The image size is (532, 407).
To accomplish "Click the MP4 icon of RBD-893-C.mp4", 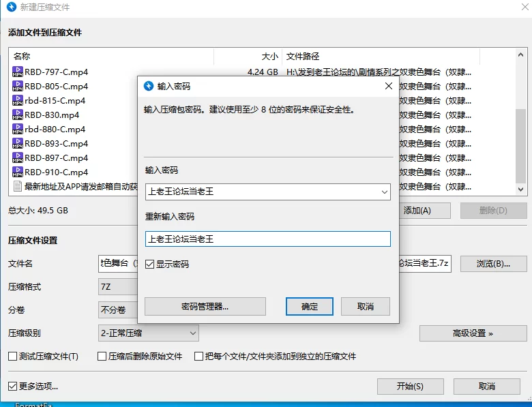I will [x=18, y=143].
